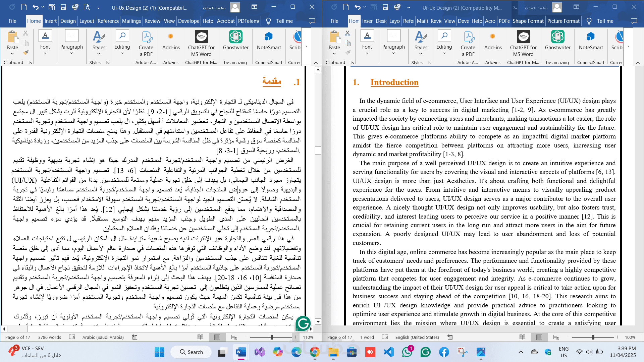Switch left window to Read Mode view
This screenshot has height=362, width=644.
(200, 337)
